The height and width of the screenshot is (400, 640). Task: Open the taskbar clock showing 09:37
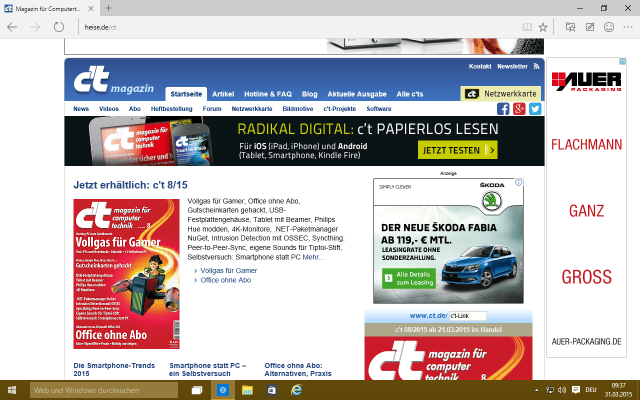point(618,390)
